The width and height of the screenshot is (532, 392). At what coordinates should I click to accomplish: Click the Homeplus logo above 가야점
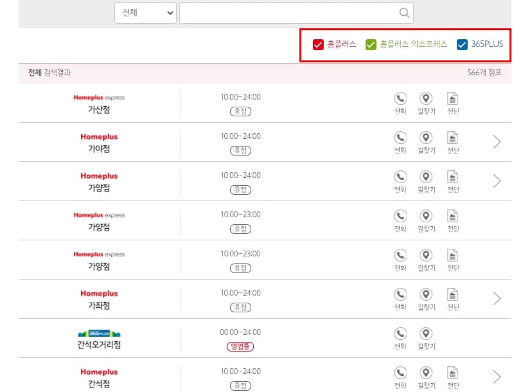pyautogui.click(x=99, y=137)
